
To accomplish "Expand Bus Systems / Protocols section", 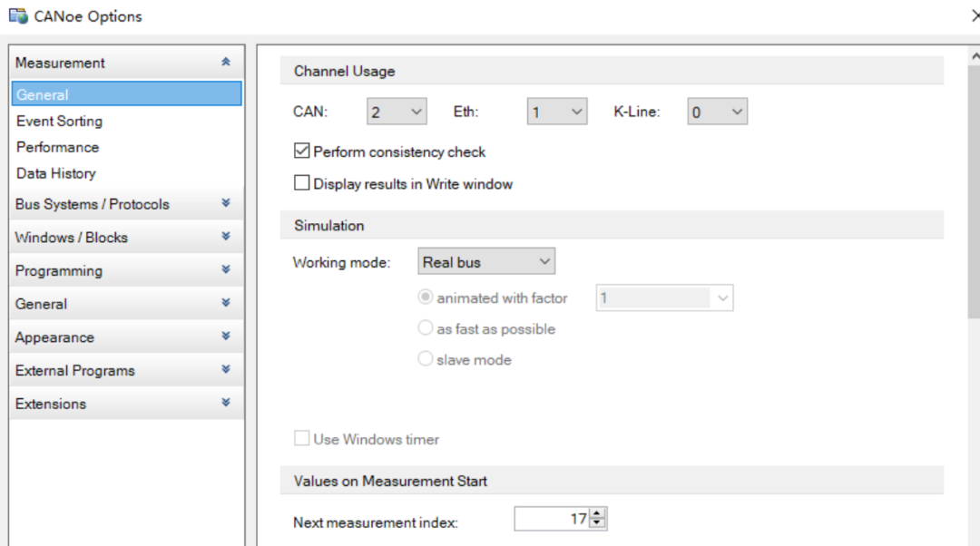I will point(126,204).
